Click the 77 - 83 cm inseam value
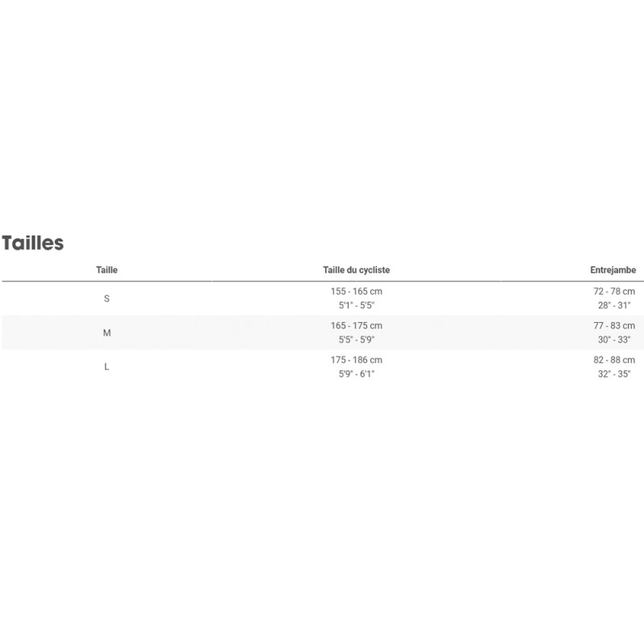The width and height of the screenshot is (644, 644). (x=614, y=326)
